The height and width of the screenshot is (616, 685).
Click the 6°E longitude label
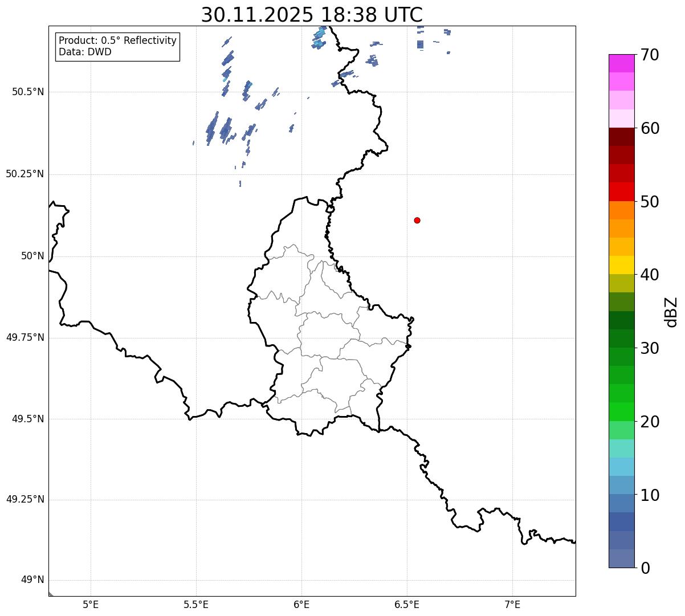coord(301,605)
